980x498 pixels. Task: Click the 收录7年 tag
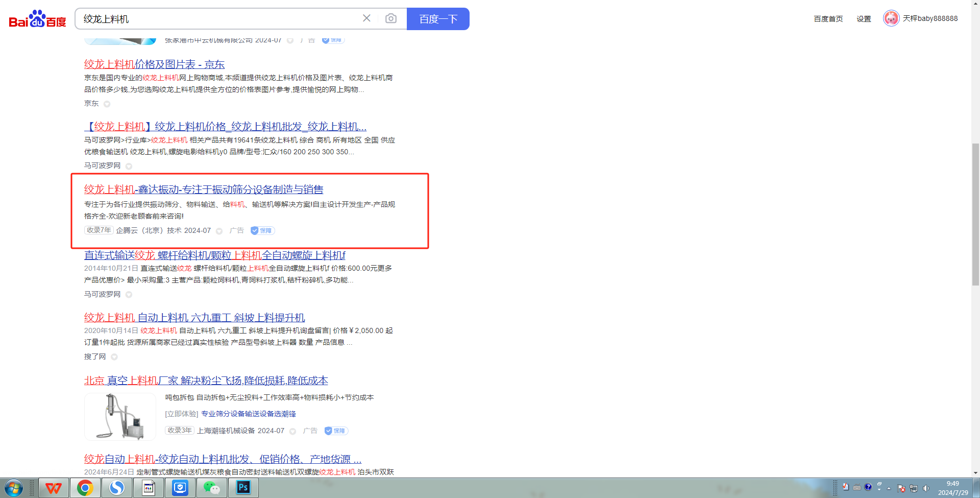[x=99, y=230]
